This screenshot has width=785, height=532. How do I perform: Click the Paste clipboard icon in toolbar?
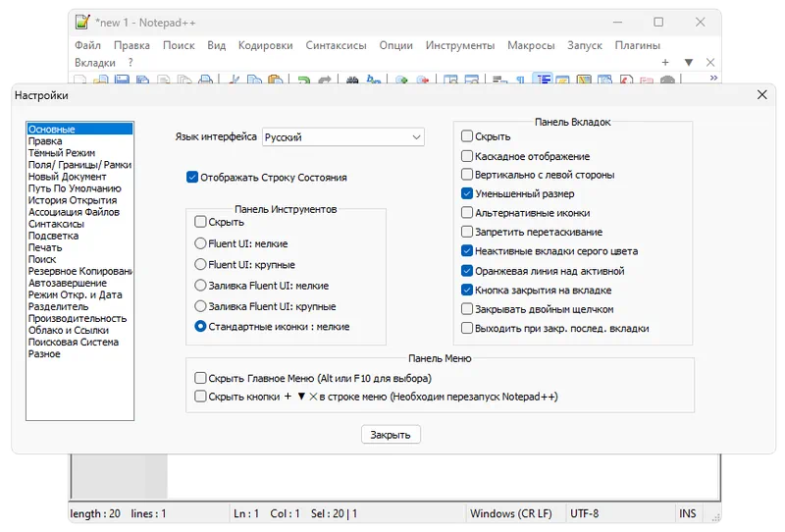pyautogui.click(x=275, y=80)
